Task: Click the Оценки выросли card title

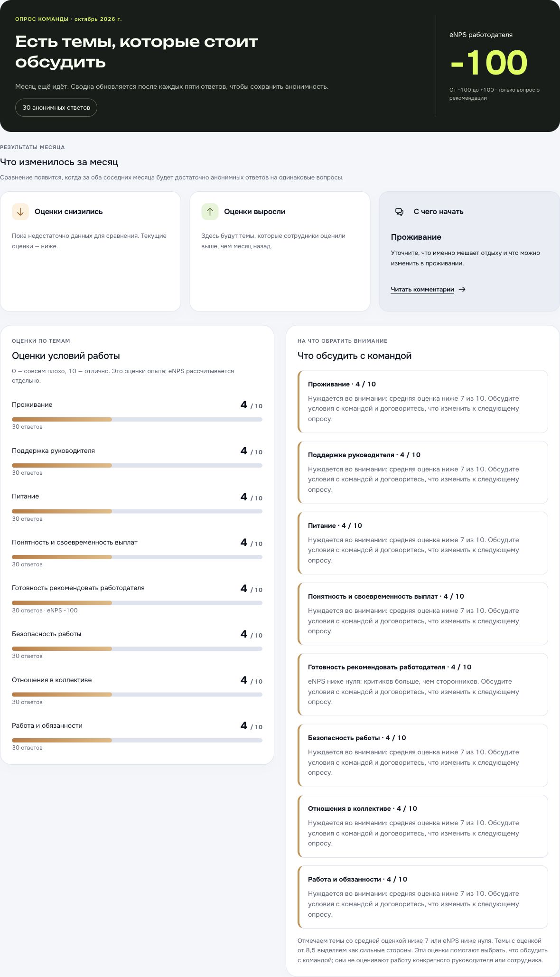Action: (255, 212)
